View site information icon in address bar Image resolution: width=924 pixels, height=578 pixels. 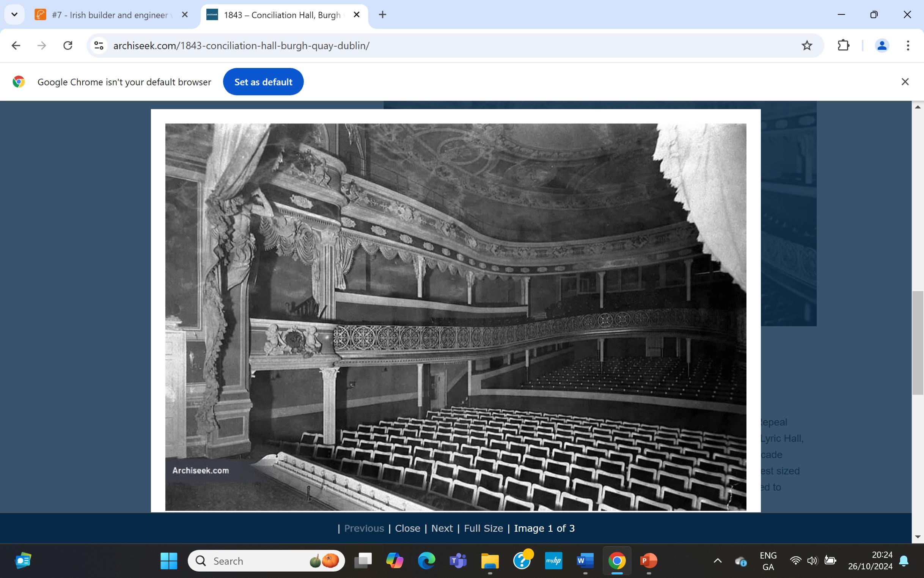[x=99, y=46]
